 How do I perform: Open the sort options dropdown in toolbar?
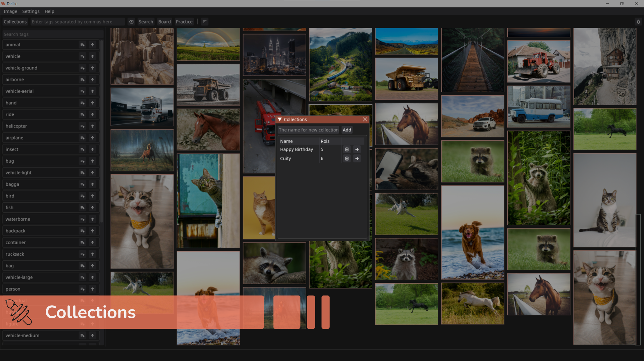204,22
